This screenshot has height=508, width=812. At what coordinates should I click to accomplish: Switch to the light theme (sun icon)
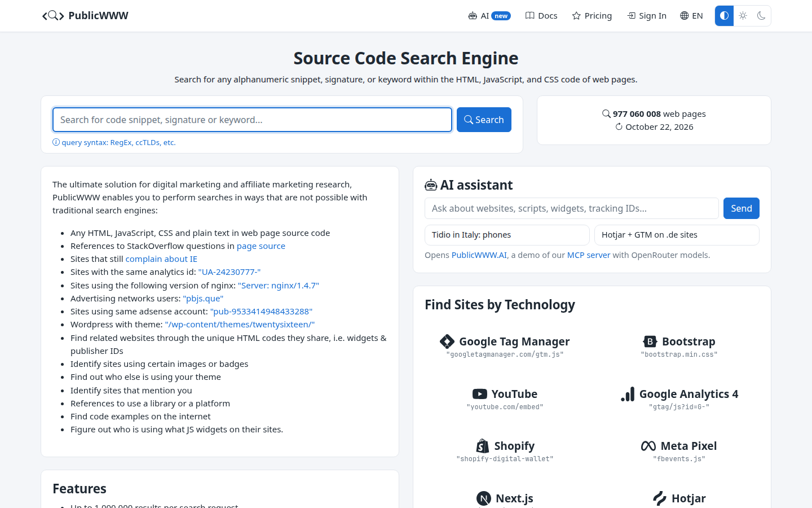743,16
